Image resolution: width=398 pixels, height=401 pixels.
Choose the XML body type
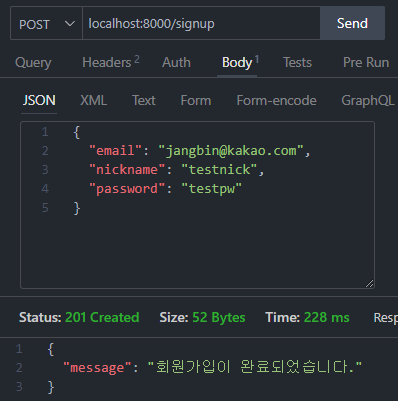pyautogui.click(x=93, y=100)
